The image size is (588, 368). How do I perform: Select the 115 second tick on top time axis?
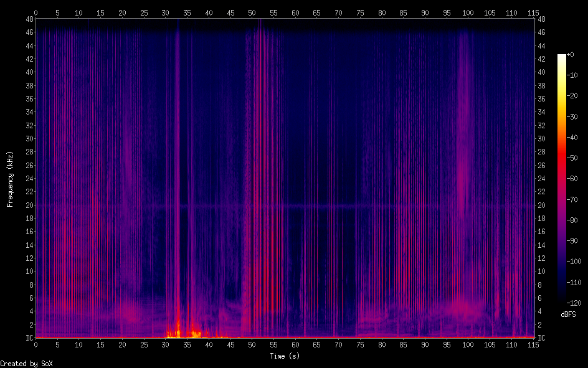click(x=533, y=12)
